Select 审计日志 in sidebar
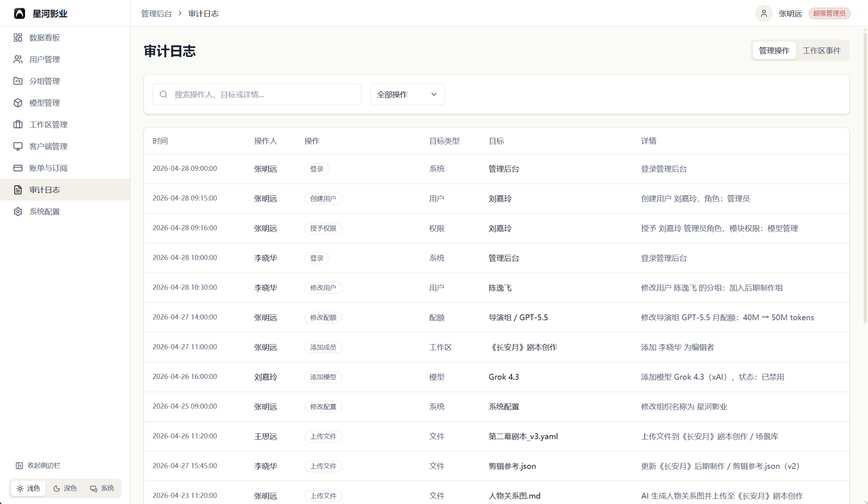This screenshot has width=868, height=504. tap(65, 190)
